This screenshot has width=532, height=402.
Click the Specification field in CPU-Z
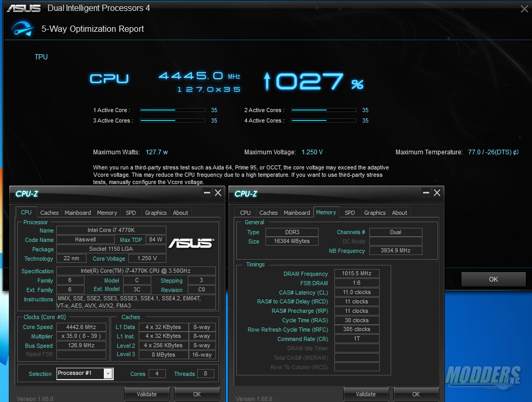click(x=136, y=271)
